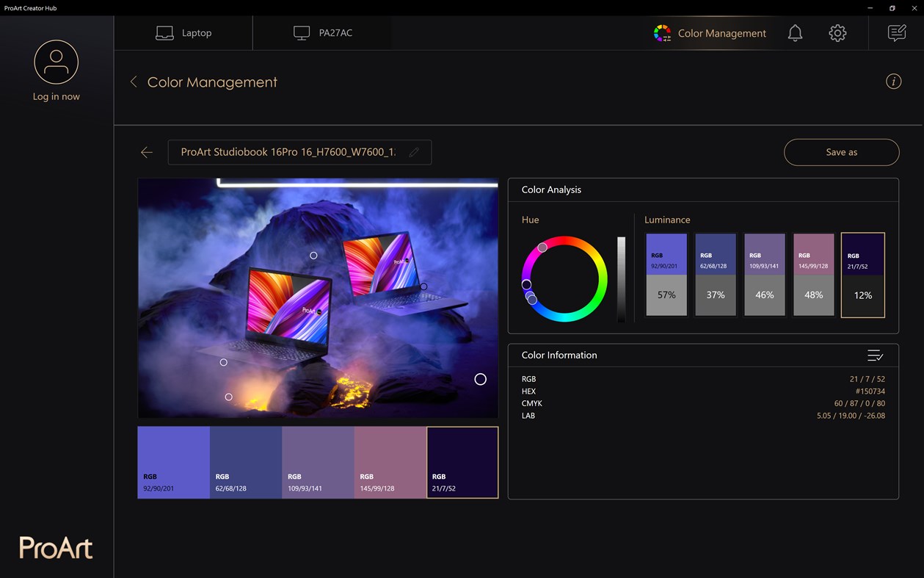Select the 37% luminance card

point(716,275)
